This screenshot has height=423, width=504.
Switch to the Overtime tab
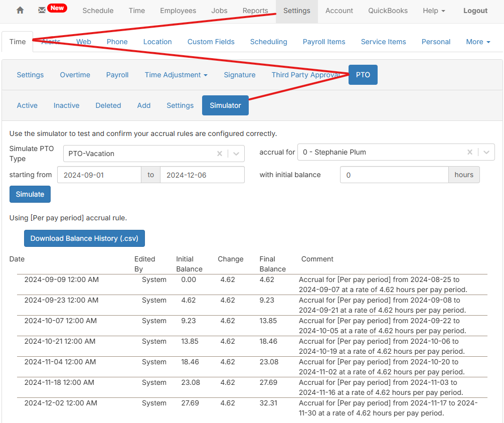[75, 74]
